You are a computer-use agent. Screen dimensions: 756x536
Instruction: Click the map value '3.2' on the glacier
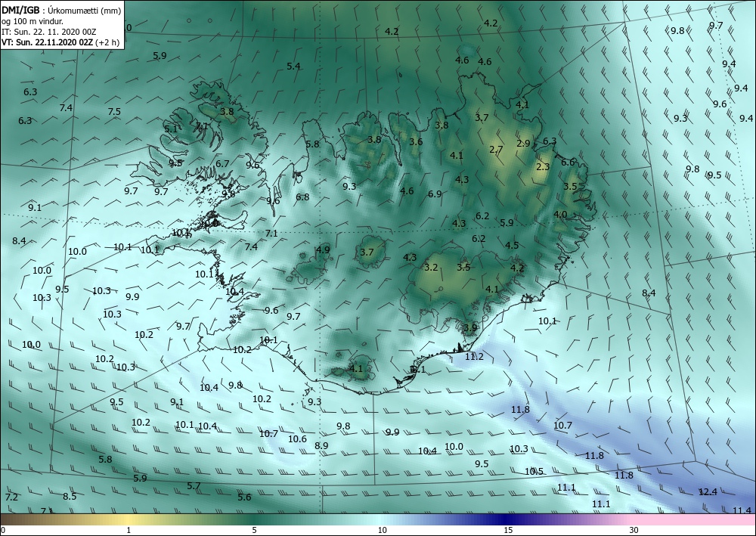(431, 267)
